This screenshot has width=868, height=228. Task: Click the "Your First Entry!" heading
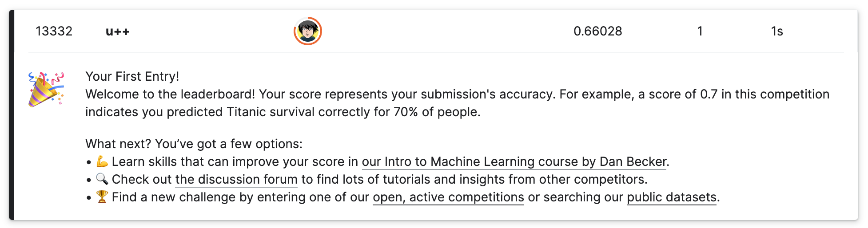click(x=132, y=77)
